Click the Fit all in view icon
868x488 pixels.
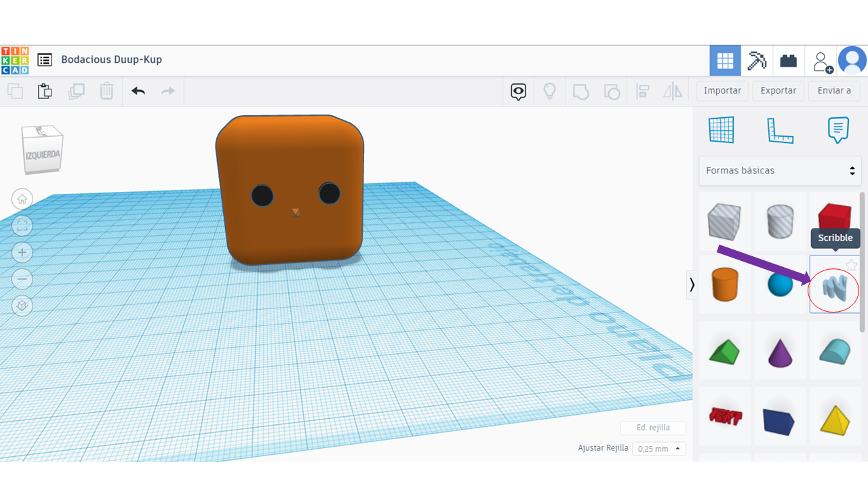pos(22,226)
